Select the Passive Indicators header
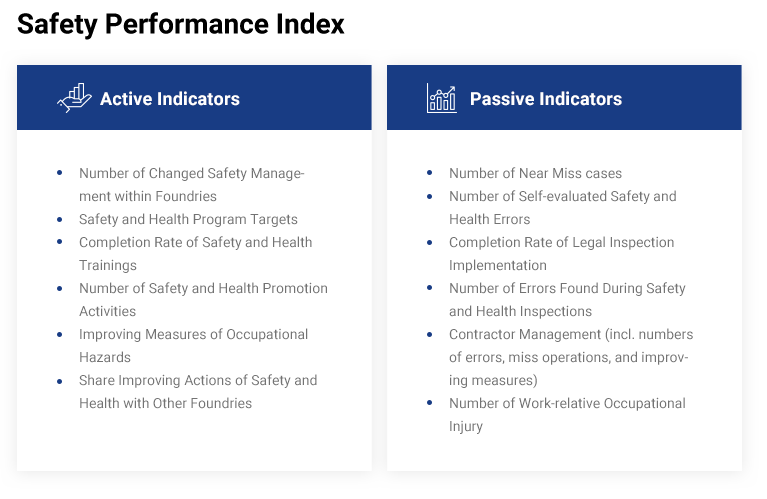This screenshot has height=499, width=767. 564,97
